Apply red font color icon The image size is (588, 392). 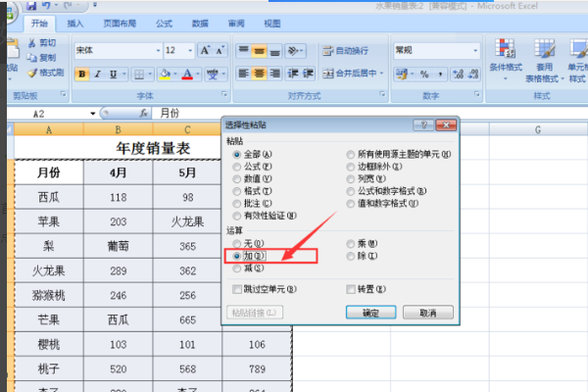point(187,74)
